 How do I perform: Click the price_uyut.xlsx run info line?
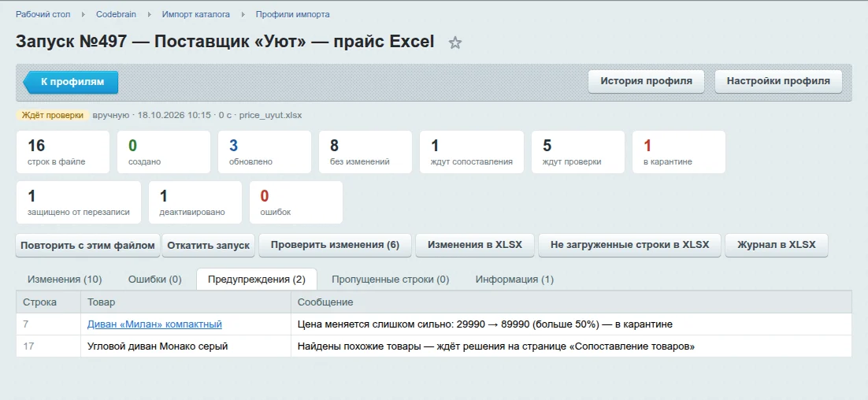197,116
